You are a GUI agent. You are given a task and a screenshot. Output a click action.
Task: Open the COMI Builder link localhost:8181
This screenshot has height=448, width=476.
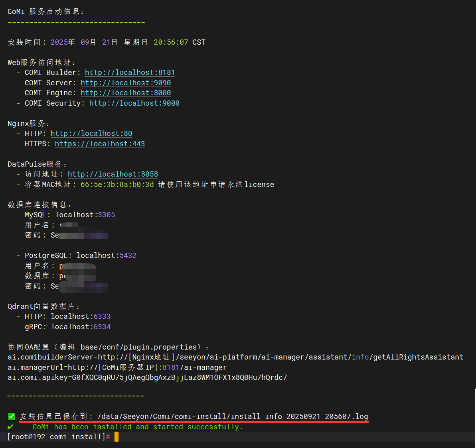pyautogui.click(x=130, y=73)
